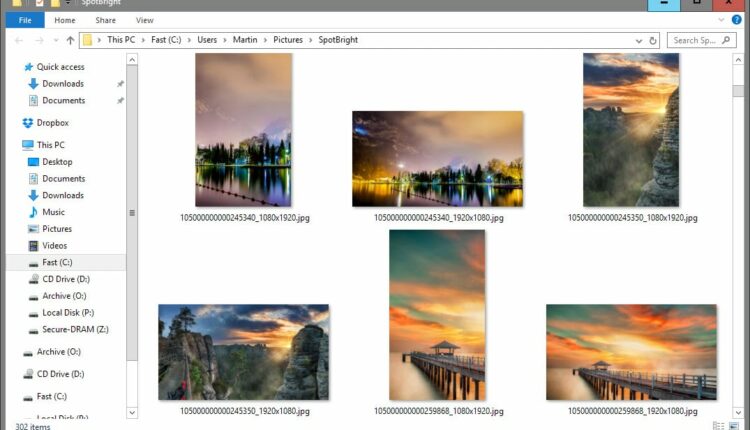
Task: Click file pane scrollbar down arrow
Action: pos(738,412)
